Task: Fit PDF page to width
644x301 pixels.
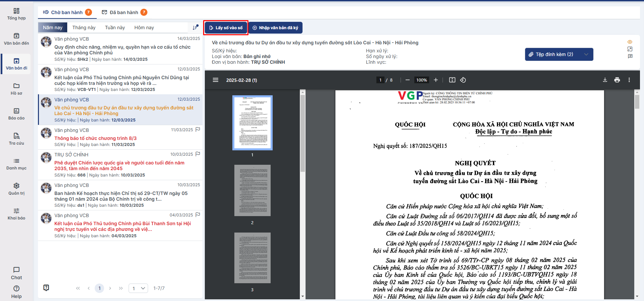Action: click(x=452, y=80)
